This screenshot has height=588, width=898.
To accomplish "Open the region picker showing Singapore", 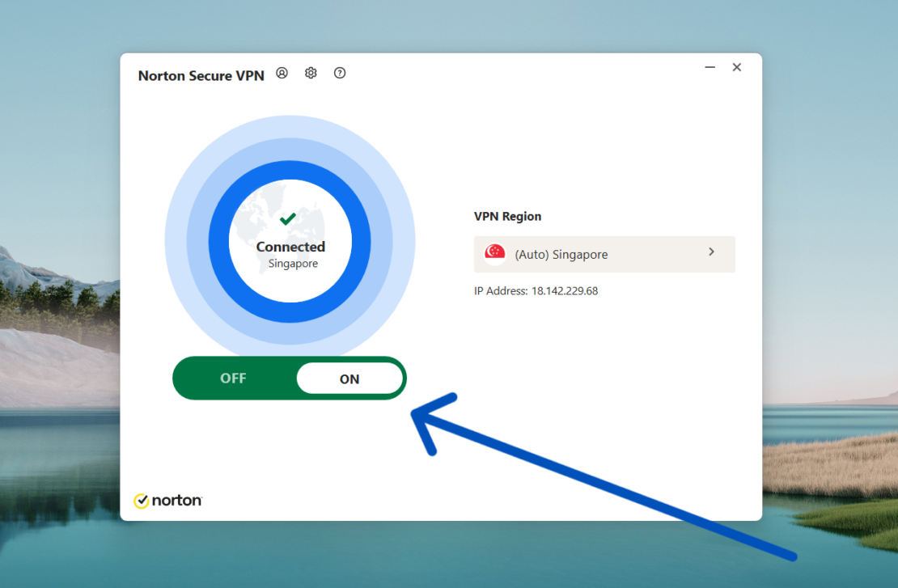I will (x=604, y=253).
